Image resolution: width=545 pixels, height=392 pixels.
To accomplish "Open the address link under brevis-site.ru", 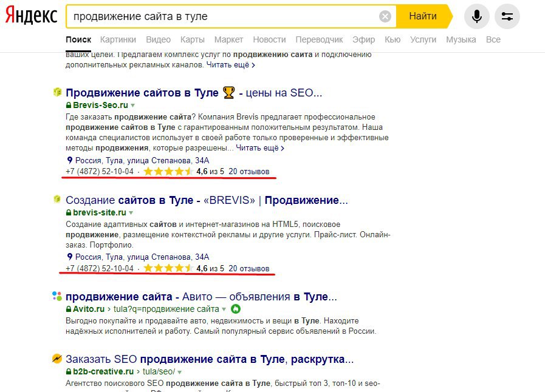I will click(142, 257).
